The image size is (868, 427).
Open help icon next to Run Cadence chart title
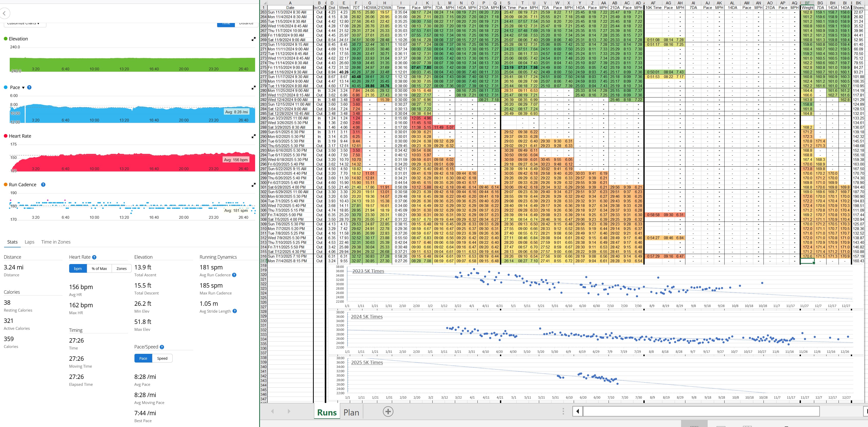click(x=43, y=185)
